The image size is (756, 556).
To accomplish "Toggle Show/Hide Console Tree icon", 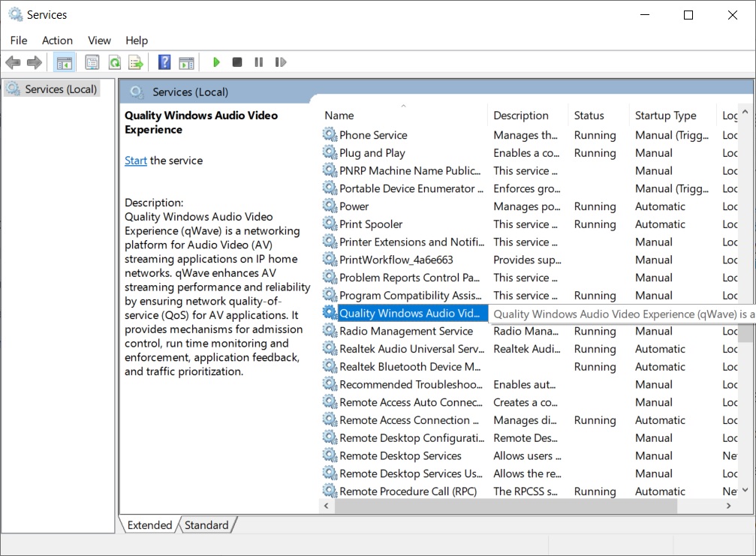I will click(x=64, y=62).
